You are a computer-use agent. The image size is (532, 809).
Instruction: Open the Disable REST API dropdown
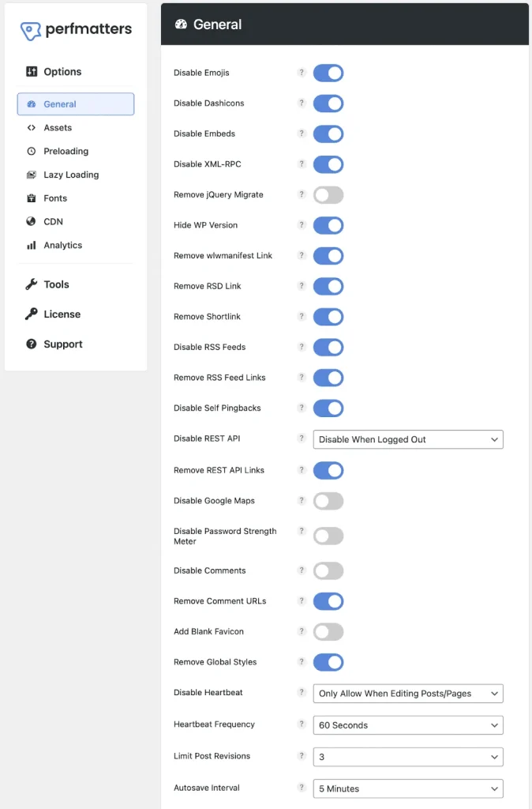click(x=407, y=439)
